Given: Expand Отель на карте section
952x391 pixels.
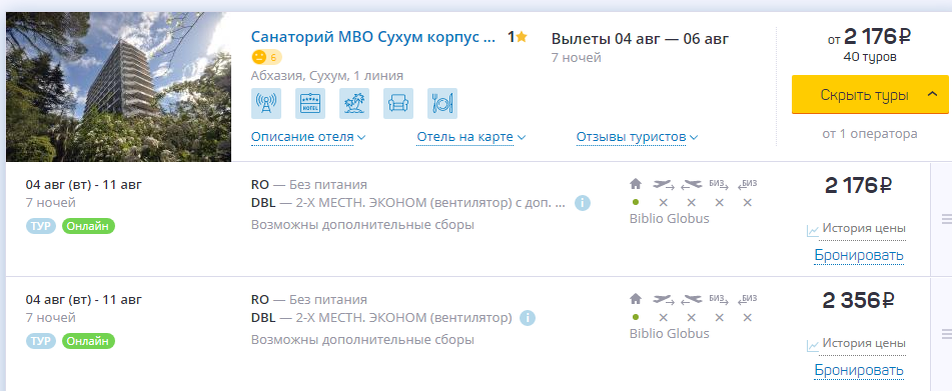Looking at the screenshot, I should (x=471, y=137).
